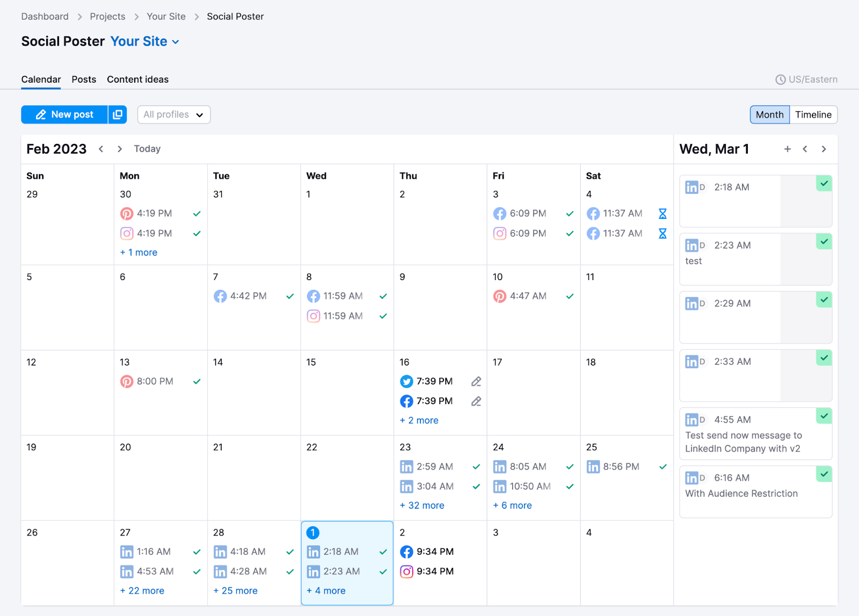Click the pending hourglass icon on Feb 4 post
This screenshot has width=859, height=616.
pyautogui.click(x=663, y=213)
